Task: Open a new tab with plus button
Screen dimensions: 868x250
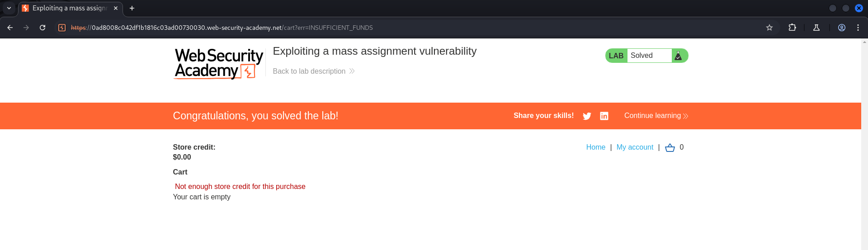Action: pos(132,8)
